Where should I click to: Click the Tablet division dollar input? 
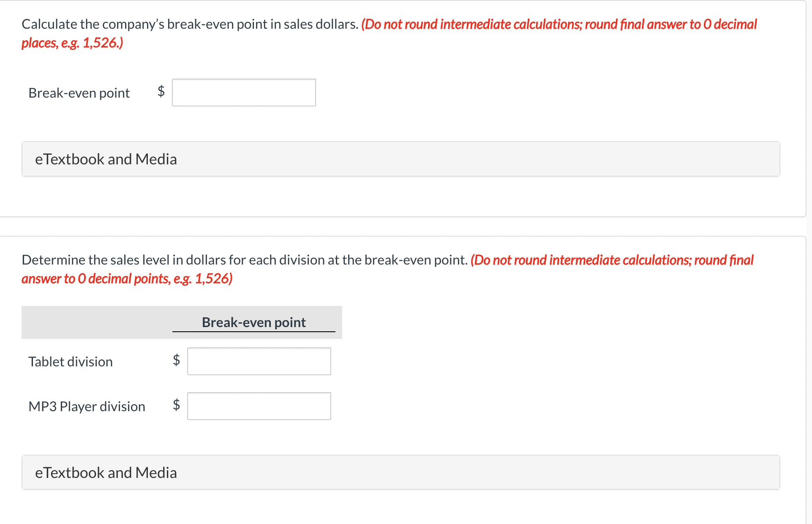point(259,361)
